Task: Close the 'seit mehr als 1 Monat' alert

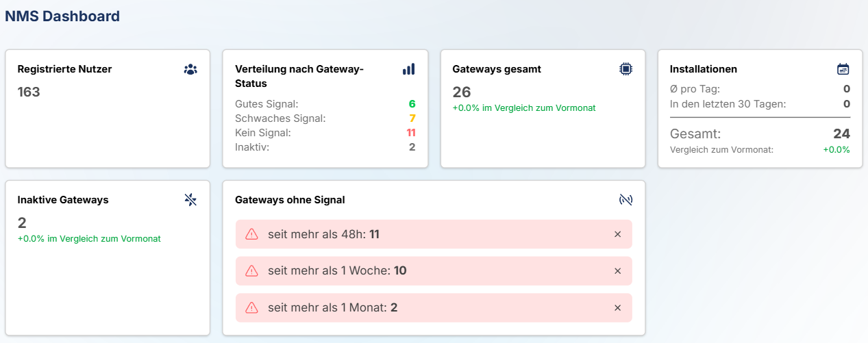Action: (617, 308)
